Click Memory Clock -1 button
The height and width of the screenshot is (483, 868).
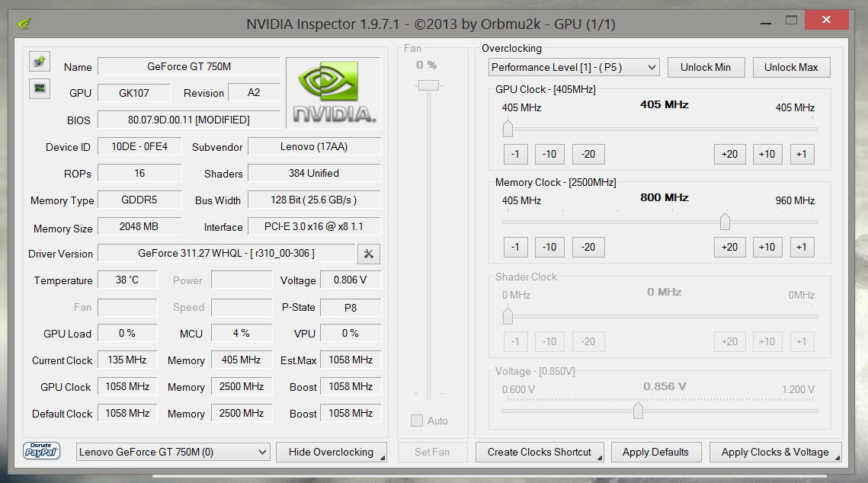point(515,248)
